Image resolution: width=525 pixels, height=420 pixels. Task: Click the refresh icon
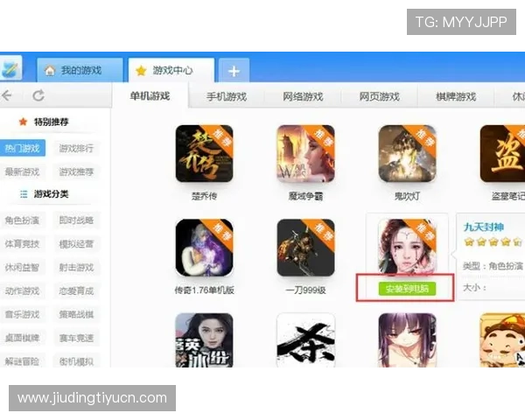tap(38, 95)
